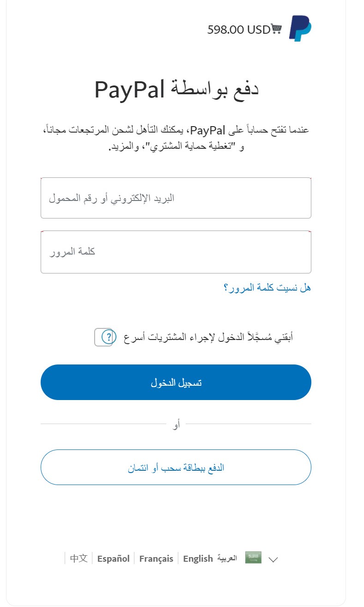The height and width of the screenshot is (607, 364).
Task: Open the هل نسيت كلمة المرور link
Action: tap(267, 288)
